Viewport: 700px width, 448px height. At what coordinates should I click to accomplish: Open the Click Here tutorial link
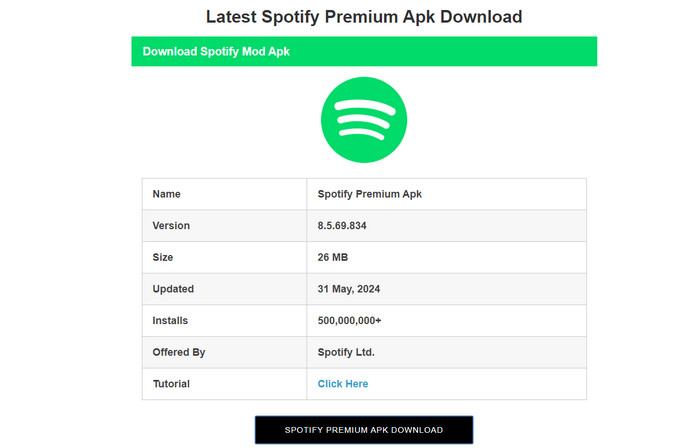click(343, 384)
